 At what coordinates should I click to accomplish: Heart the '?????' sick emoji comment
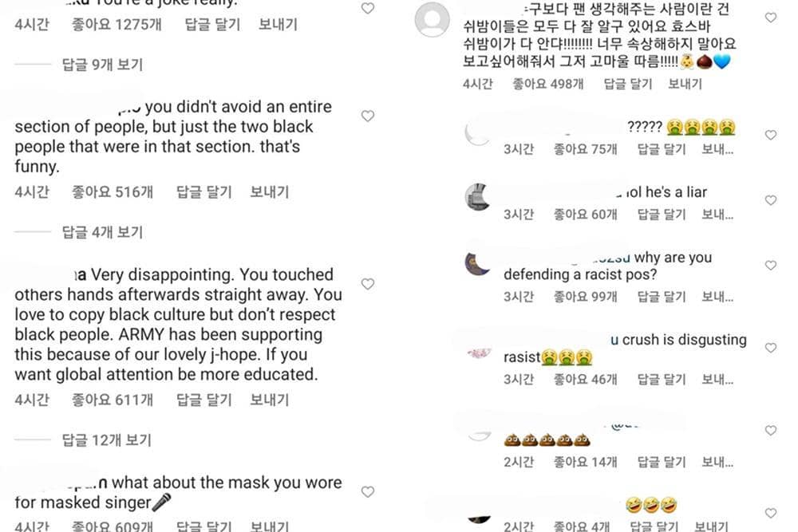tap(771, 136)
